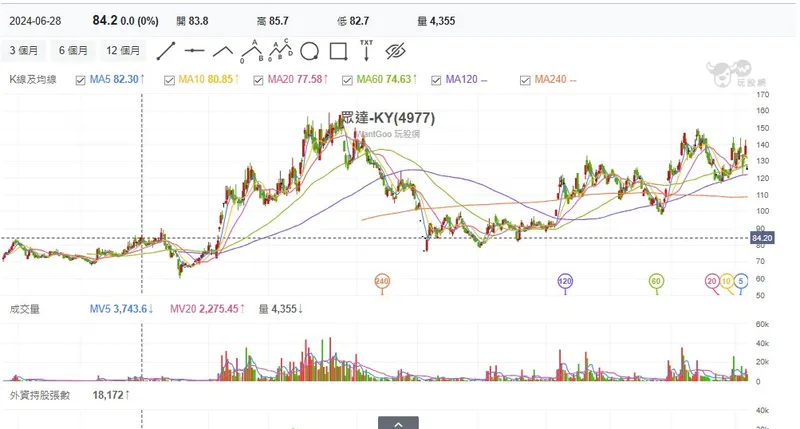The image size is (800, 429).
Task: Activate the TXT text annotation tool
Action: point(366,49)
